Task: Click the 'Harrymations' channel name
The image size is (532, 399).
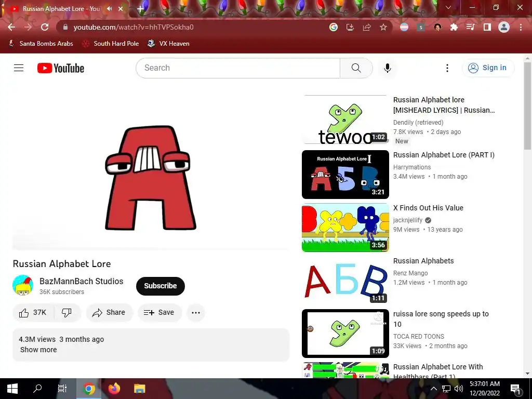Action: pyautogui.click(x=412, y=167)
